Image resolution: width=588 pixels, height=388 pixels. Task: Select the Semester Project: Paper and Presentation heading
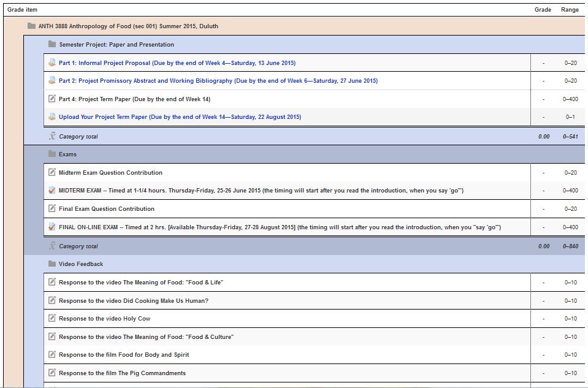(116, 45)
